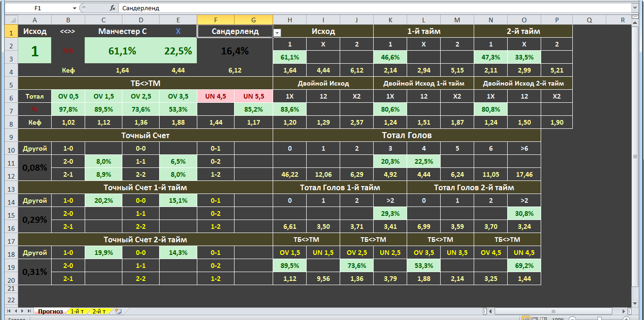The width and height of the screenshot is (644, 320).
Task: Select the 2,57 odds cell under X2
Action: point(356,122)
